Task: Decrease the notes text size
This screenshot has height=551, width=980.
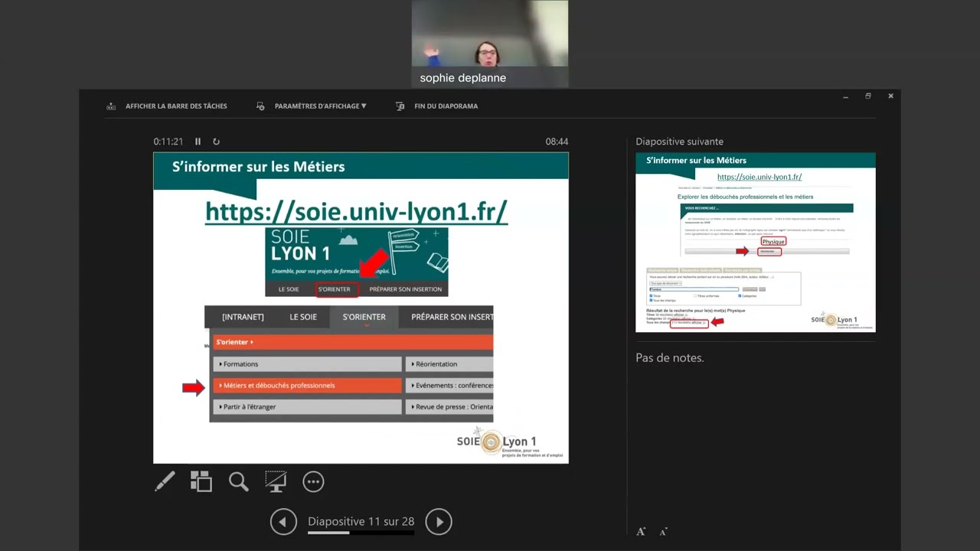Action: tap(663, 531)
